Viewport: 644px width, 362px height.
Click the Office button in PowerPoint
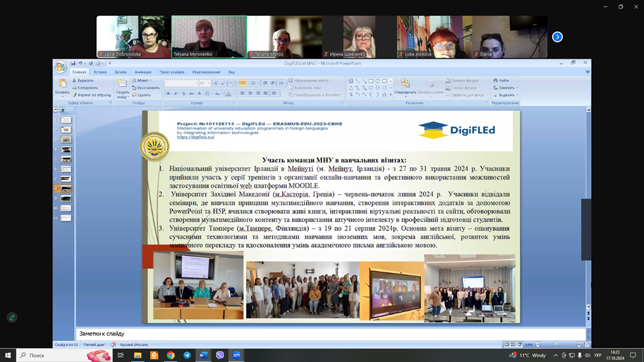tap(60, 67)
